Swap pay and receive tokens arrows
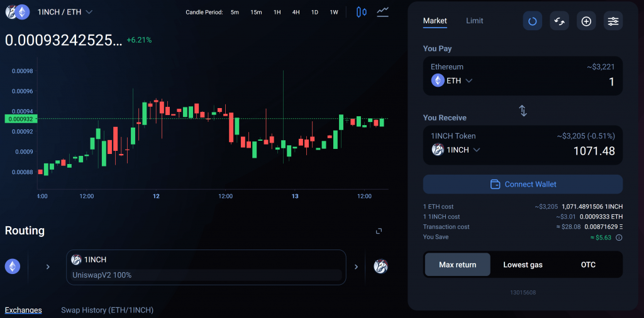Screen dimensions: 644x318 pos(523,111)
